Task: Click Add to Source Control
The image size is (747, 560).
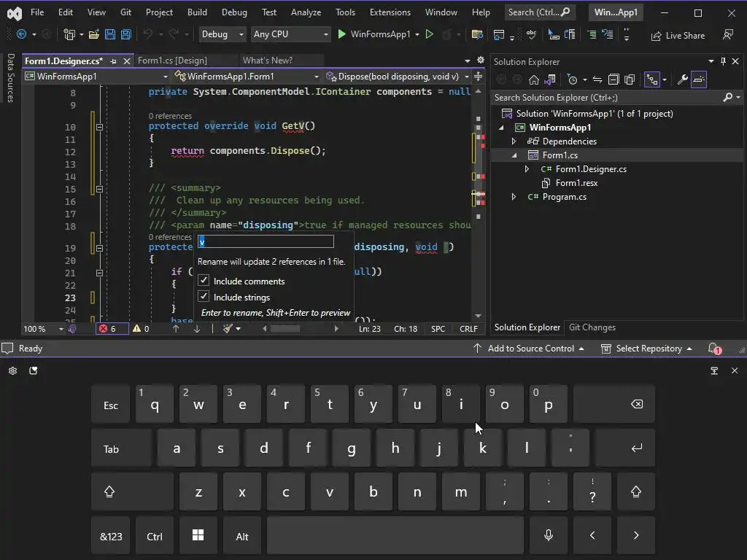Action: 528,349
